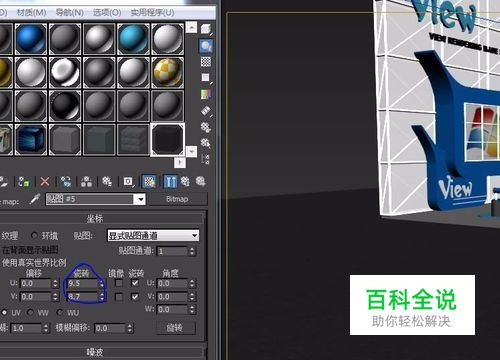Click the red X reset map icon
Image resolution: width=500 pixels, height=360 pixels.
pyautogui.click(x=45, y=182)
